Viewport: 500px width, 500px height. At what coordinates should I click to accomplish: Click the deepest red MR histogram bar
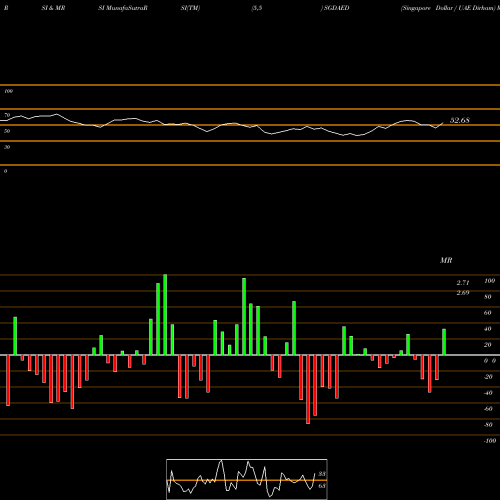(x=308, y=389)
